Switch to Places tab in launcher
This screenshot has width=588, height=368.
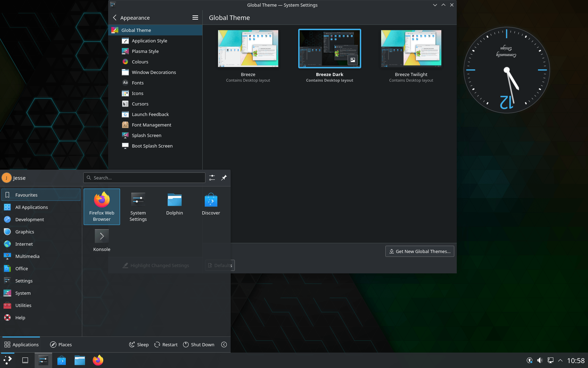click(x=61, y=345)
